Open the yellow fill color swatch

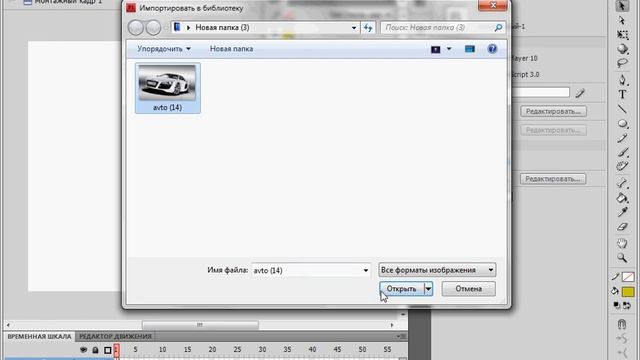click(x=628, y=292)
